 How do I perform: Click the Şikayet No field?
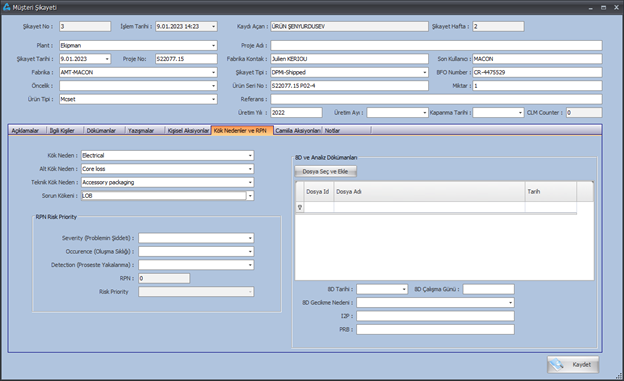[85, 27]
